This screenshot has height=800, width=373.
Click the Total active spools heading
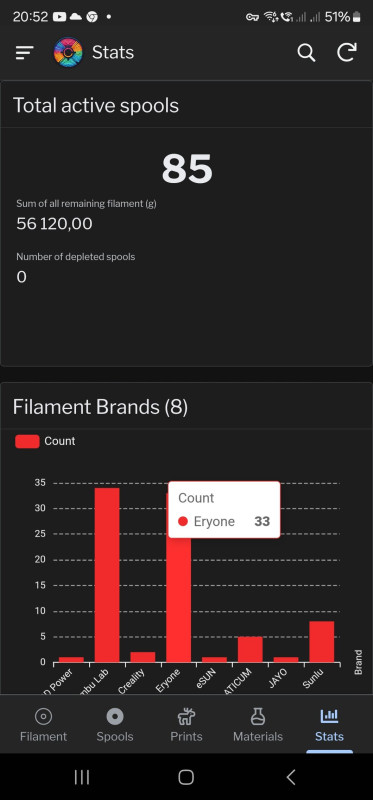pos(96,106)
